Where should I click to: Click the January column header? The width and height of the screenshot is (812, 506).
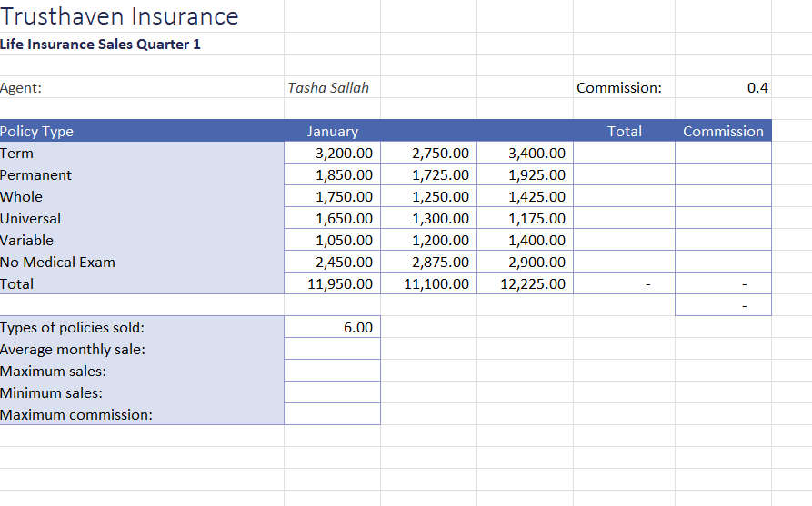click(332, 131)
